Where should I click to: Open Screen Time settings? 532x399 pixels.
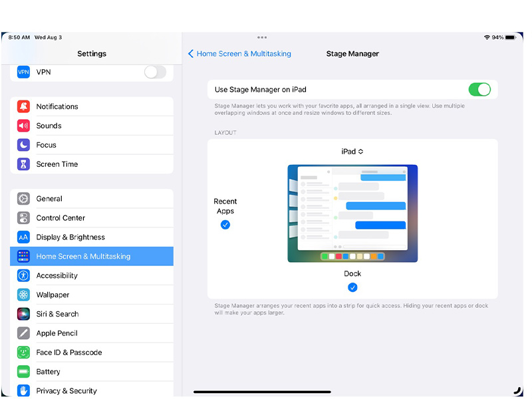point(92,164)
